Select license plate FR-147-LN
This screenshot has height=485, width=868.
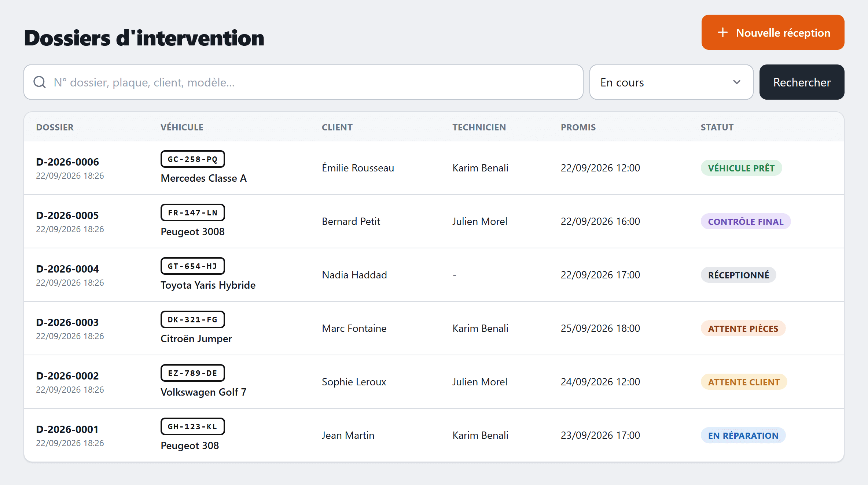click(x=193, y=212)
